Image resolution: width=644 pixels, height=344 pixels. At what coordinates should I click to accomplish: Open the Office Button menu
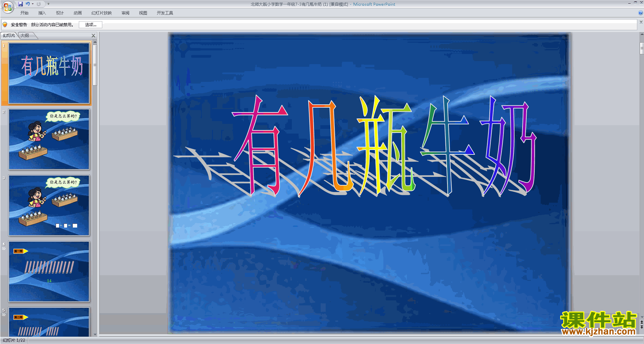coord(7,7)
